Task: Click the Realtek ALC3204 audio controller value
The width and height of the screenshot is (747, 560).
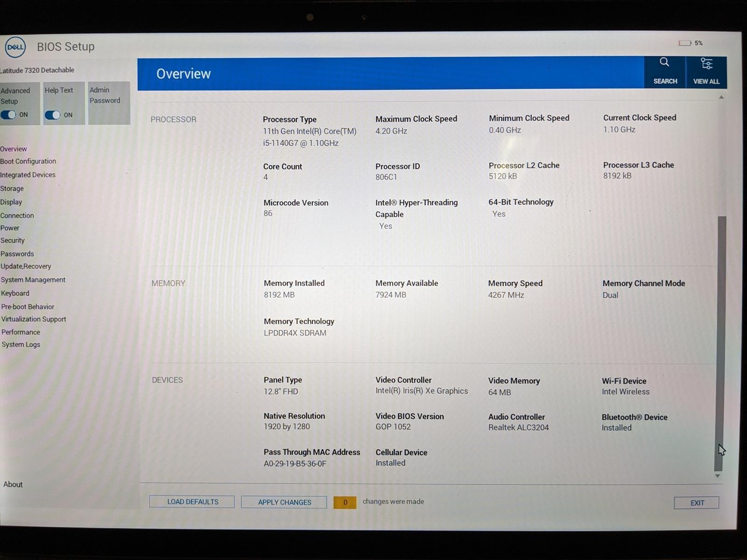Action: tap(519, 427)
